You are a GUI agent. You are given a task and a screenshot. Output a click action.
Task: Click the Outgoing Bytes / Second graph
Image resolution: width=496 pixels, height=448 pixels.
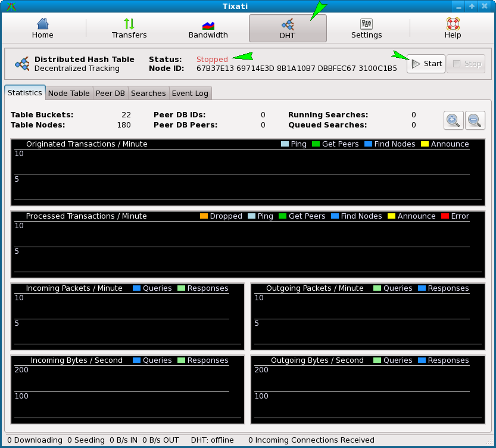click(368, 390)
